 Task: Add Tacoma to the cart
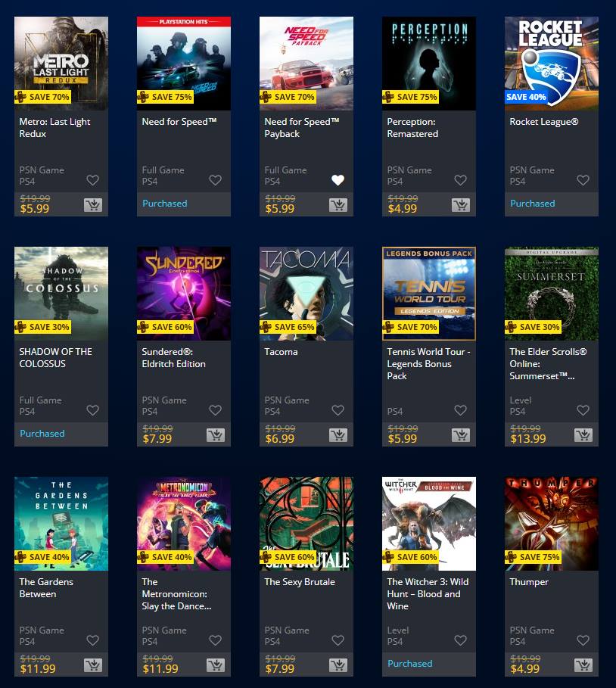coord(338,435)
